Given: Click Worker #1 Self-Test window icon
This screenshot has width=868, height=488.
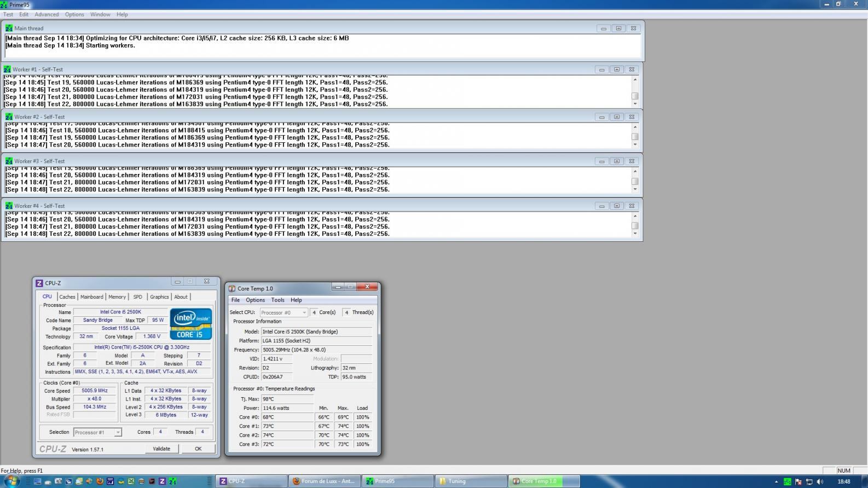Looking at the screenshot, I should point(7,69).
